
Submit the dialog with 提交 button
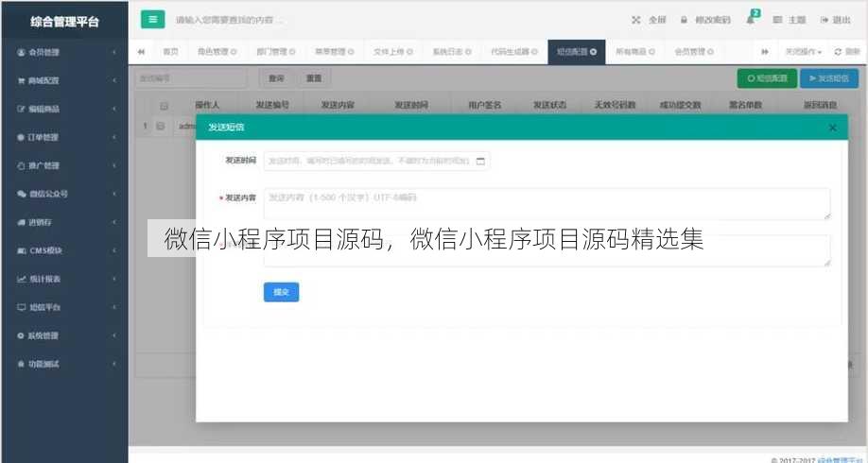pos(281,292)
